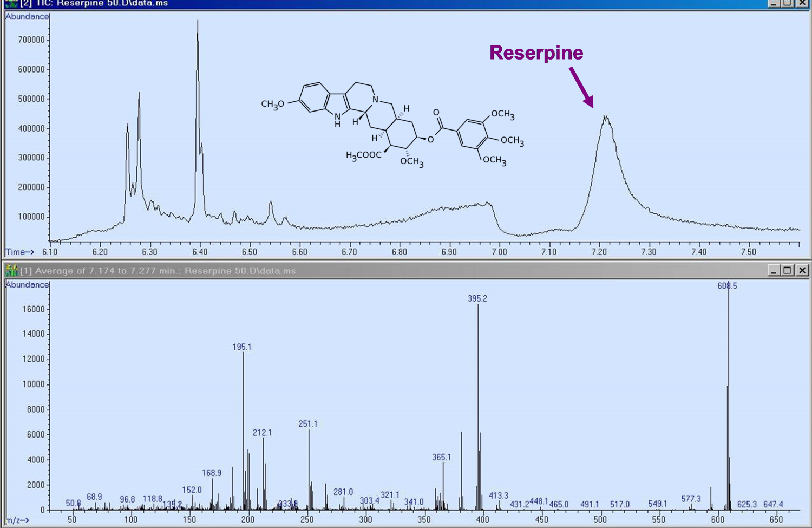Minimize the Average spectrum window
The image size is (812, 528).
click(x=774, y=270)
